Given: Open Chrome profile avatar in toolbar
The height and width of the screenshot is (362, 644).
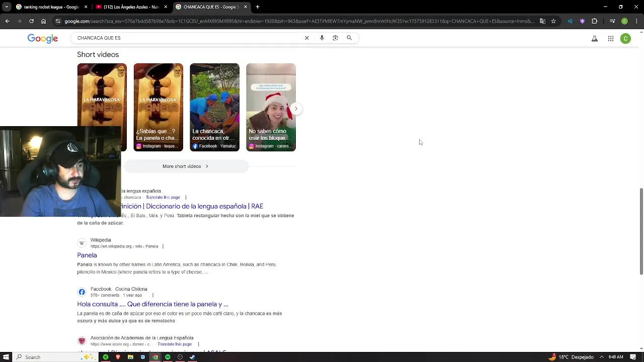Looking at the screenshot, I should click(x=624, y=21).
